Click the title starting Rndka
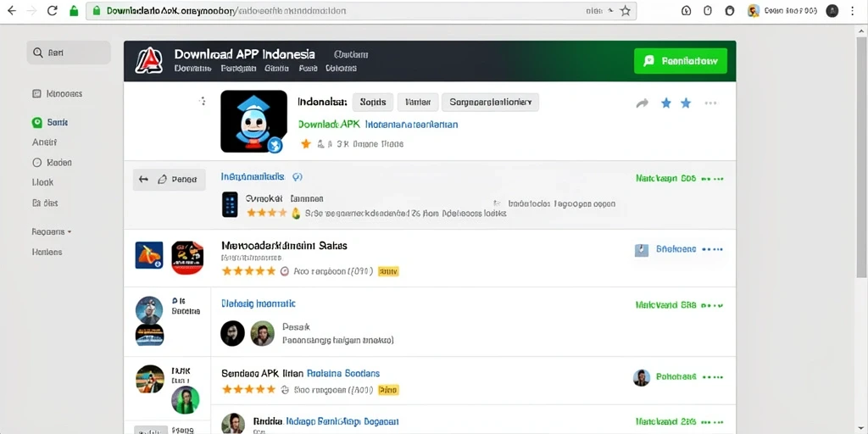This screenshot has width=868, height=434. pos(325,422)
